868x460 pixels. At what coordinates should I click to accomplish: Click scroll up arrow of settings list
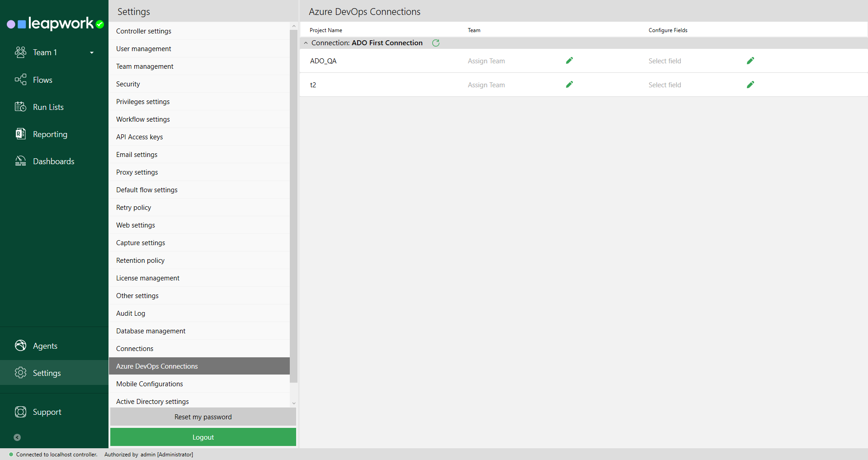point(294,26)
